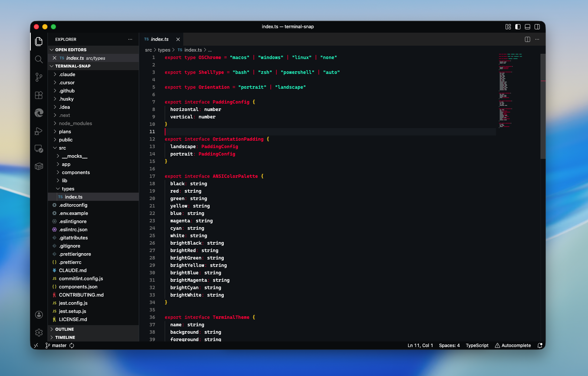Click the Explorer more actions ellipsis
Screen dimensions: 588x376
pyautogui.click(x=130, y=39)
